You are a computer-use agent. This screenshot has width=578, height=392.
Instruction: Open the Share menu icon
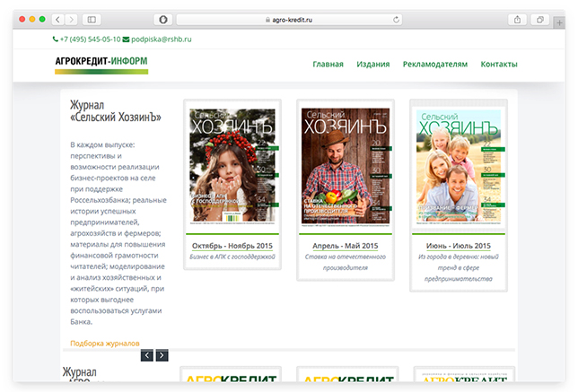tap(517, 20)
